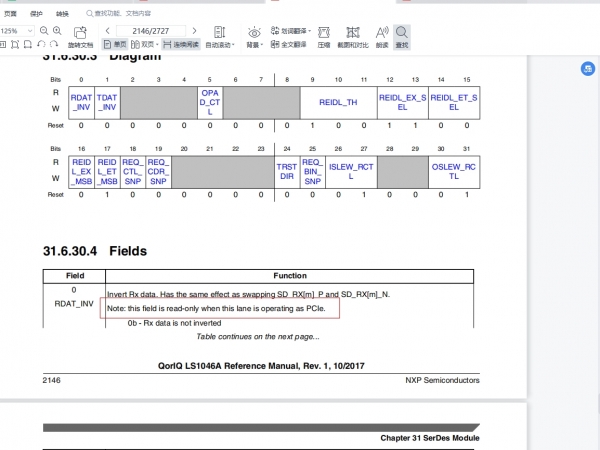Enable single page (单页) view mode

(x=115, y=45)
